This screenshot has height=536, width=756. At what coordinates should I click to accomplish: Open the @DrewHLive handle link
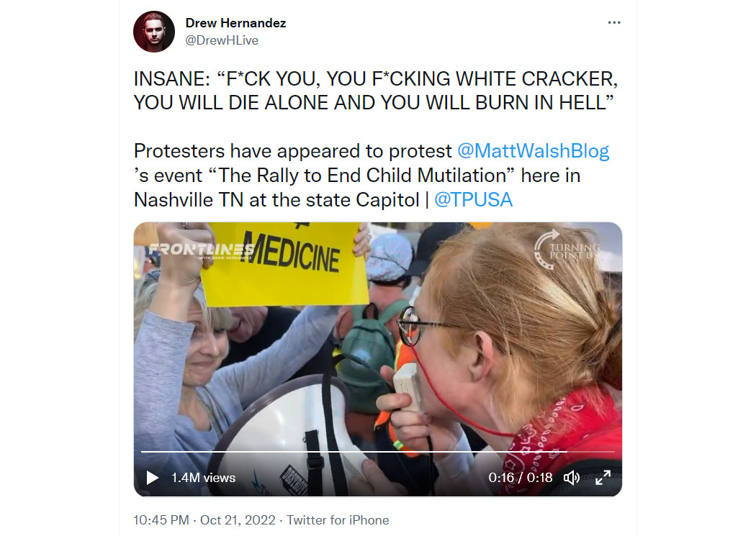coord(222,40)
